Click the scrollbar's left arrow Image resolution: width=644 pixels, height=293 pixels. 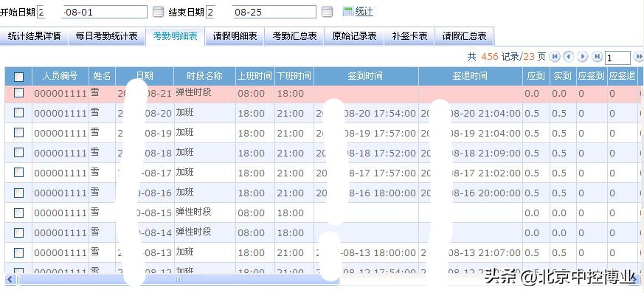click(10, 280)
